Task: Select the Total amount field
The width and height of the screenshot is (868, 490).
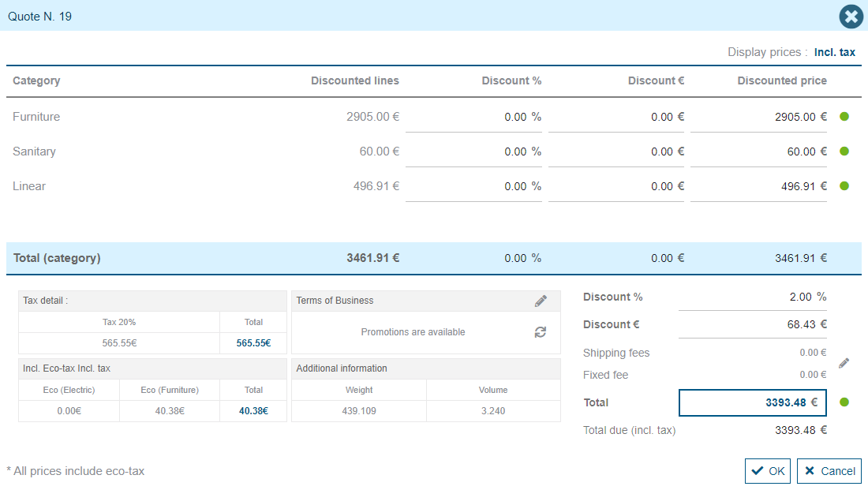Action: [x=752, y=402]
